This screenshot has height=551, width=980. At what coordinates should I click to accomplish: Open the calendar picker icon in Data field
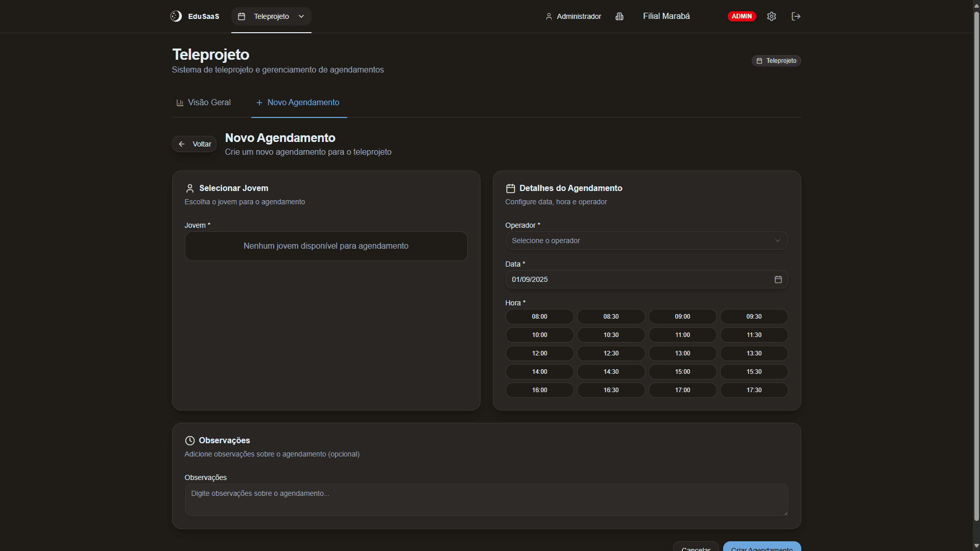tap(778, 279)
